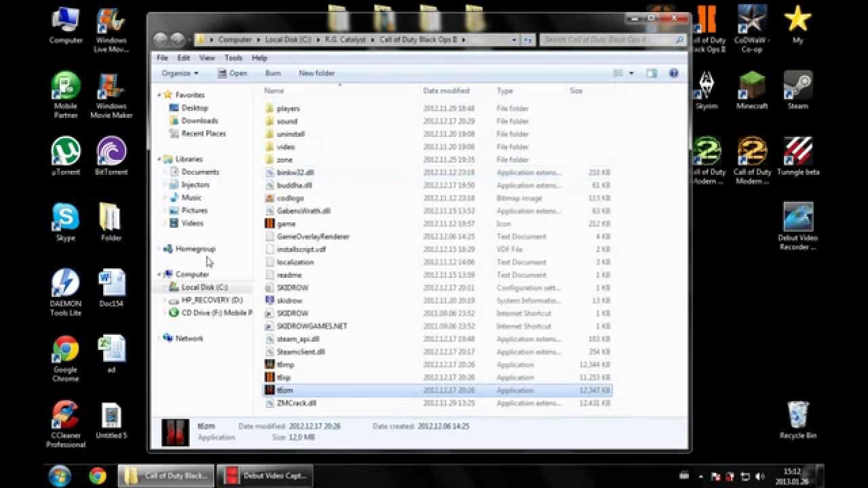Open the File menu

(163, 58)
